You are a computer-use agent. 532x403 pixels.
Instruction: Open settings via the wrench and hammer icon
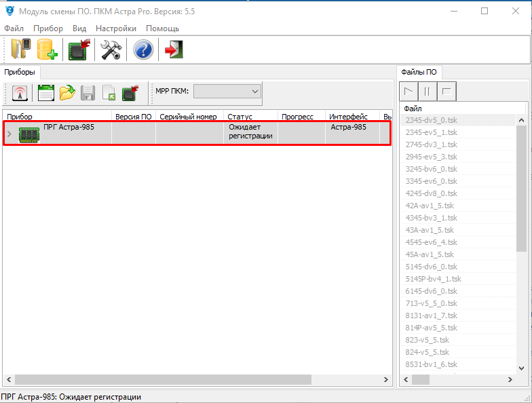(x=111, y=50)
